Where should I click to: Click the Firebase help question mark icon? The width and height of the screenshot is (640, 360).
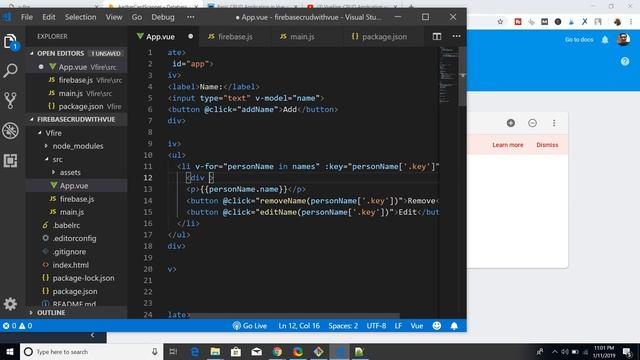click(625, 61)
